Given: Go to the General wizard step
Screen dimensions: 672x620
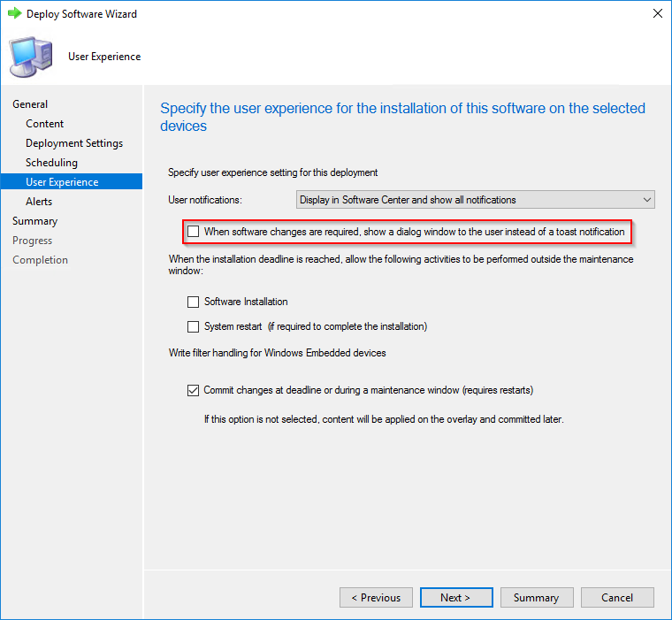Looking at the screenshot, I should pyautogui.click(x=30, y=104).
